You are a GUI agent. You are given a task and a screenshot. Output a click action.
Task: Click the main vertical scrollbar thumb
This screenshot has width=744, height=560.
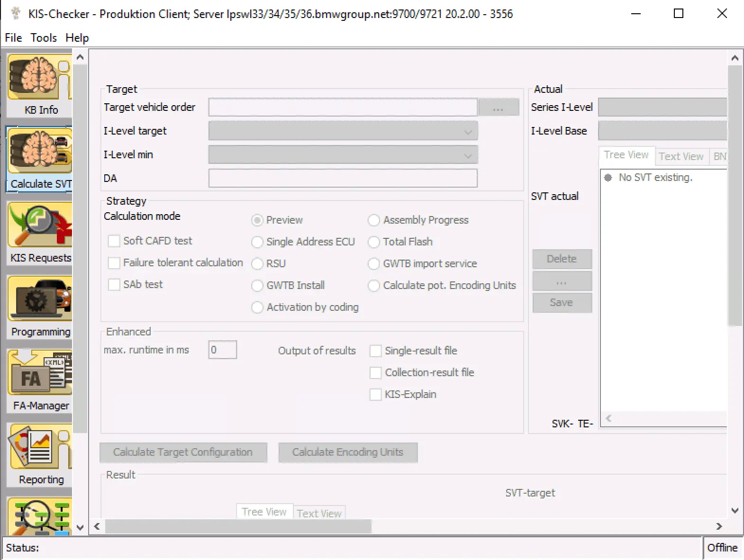(735, 196)
